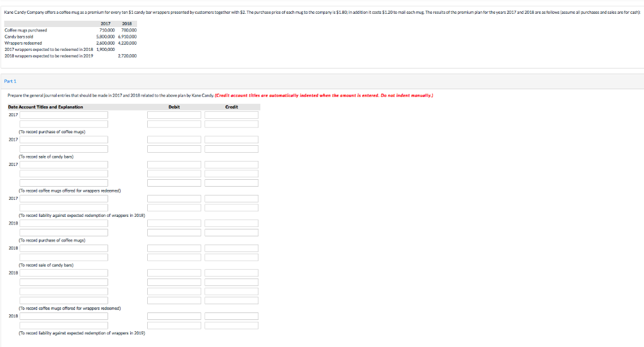Select second account title field, 2017 liability entry

[x=64, y=208]
